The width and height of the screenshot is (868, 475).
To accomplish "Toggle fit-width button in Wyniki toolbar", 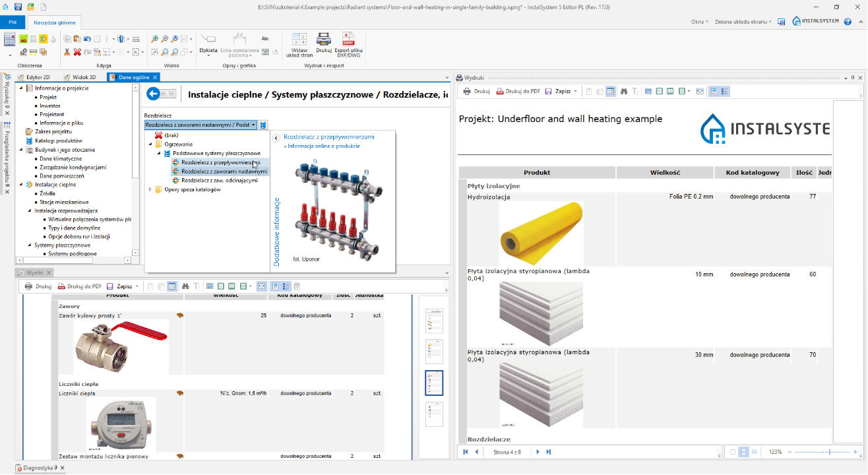I will 261,286.
